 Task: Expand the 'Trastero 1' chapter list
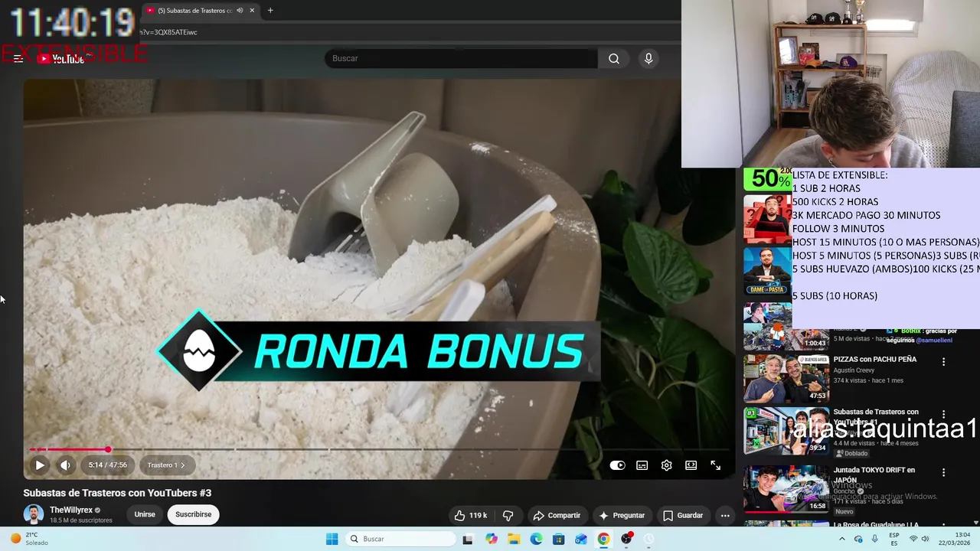(x=166, y=465)
